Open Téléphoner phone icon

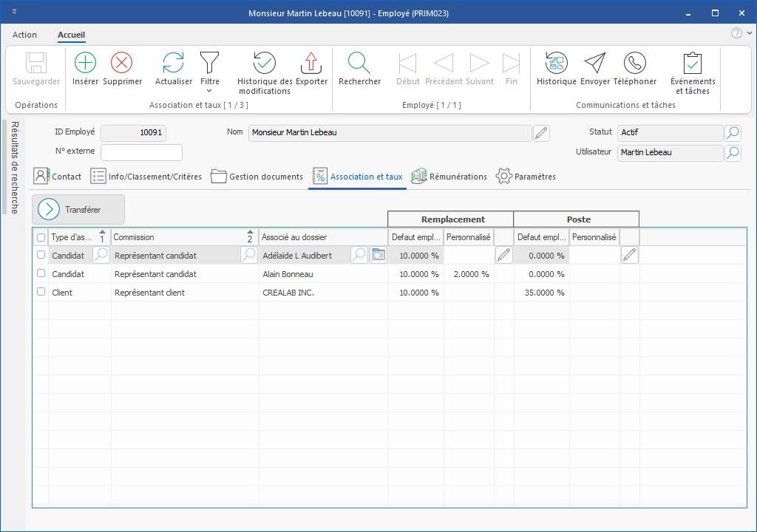click(634, 64)
